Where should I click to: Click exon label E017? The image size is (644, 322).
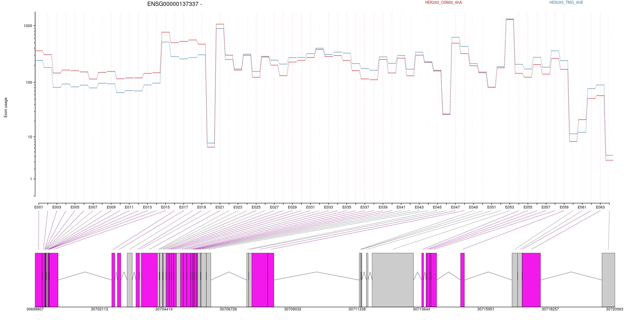click(x=184, y=207)
